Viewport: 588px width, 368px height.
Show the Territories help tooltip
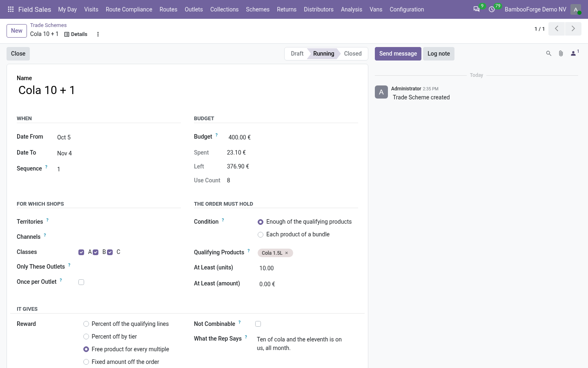tap(47, 220)
